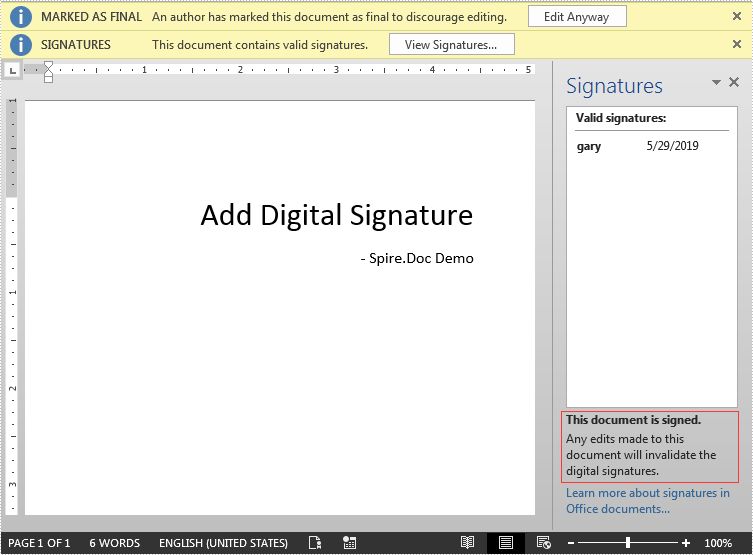753x555 pixels.
Task: Open View Signatures button
Action: click(451, 44)
